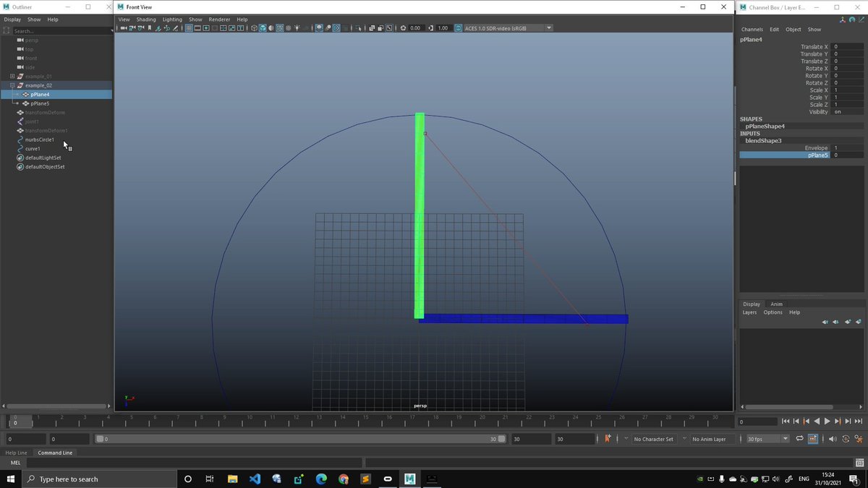The width and height of the screenshot is (868, 488).
Task: Switch to the Display tab in layer editor
Action: (x=752, y=304)
